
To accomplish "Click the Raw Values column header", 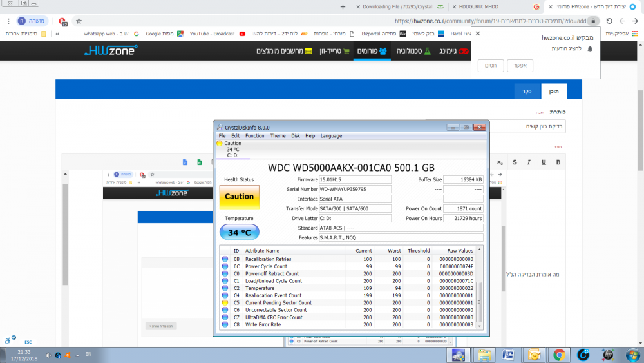I will 460,251.
